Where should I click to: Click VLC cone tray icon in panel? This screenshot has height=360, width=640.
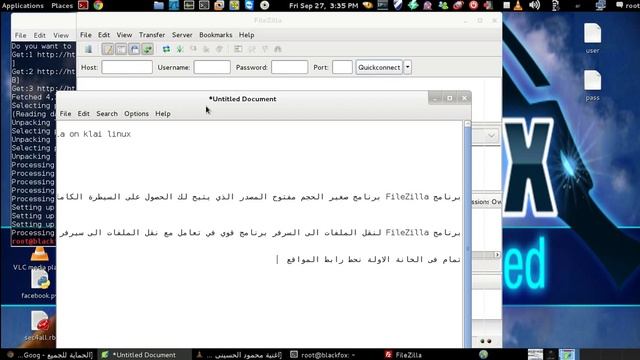518,5
